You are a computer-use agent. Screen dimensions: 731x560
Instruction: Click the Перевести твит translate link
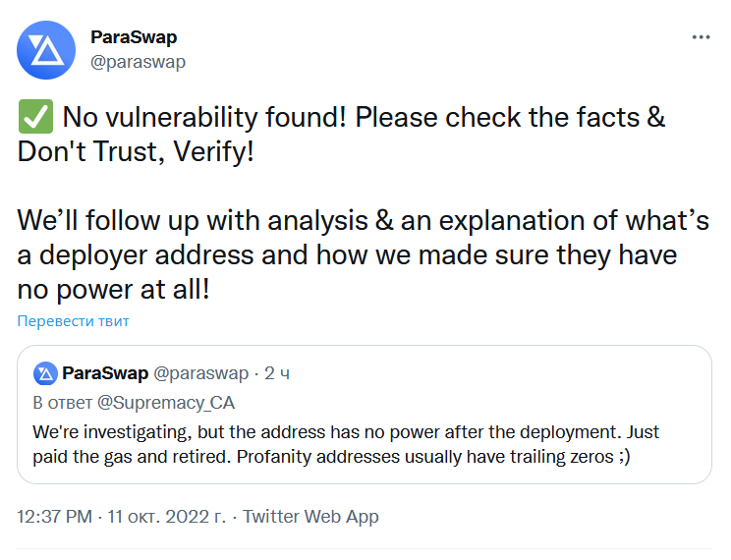[x=73, y=321]
